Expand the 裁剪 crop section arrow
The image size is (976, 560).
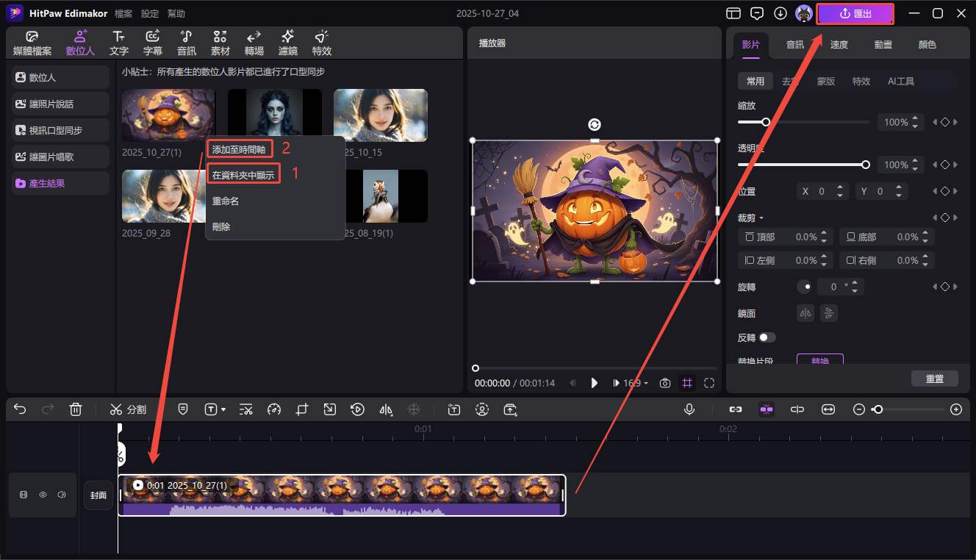coord(761,218)
